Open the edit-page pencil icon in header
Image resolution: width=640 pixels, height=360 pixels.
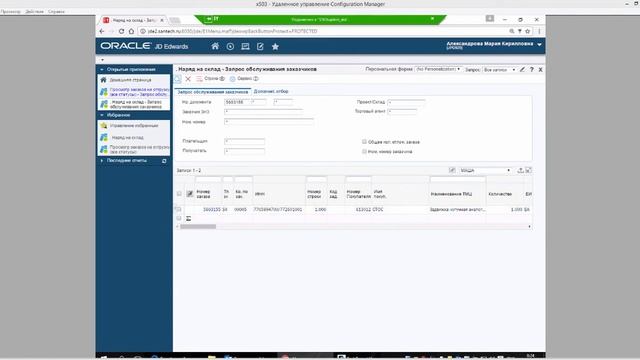[x=260, y=47]
